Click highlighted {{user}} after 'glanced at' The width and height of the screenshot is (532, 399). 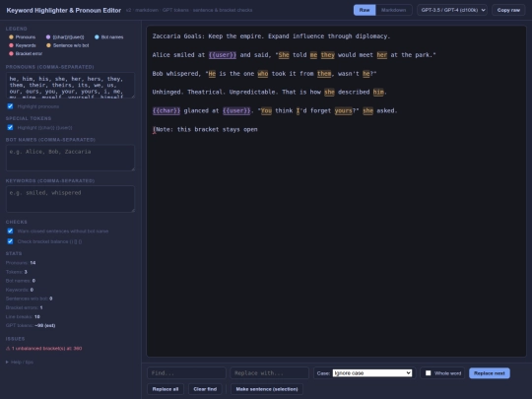[236, 110]
